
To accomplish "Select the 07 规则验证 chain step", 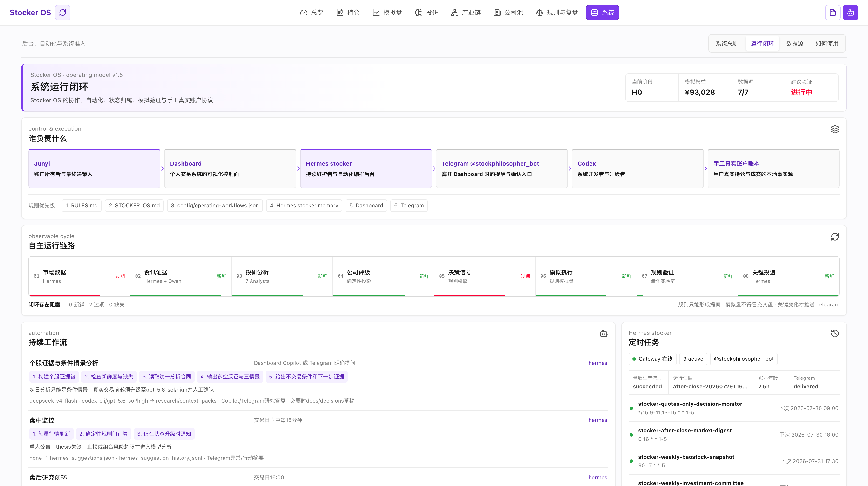I will coord(687,276).
